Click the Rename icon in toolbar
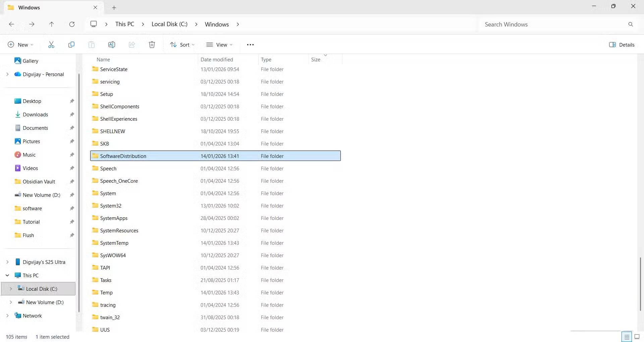The width and height of the screenshot is (644, 342). (112, 45)
